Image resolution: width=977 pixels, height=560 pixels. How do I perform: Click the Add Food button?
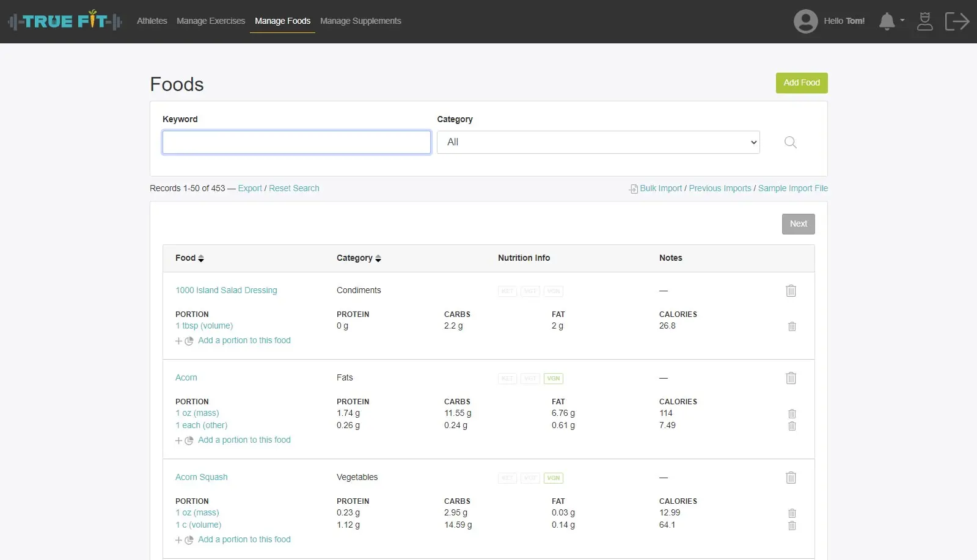coord(802,83)
